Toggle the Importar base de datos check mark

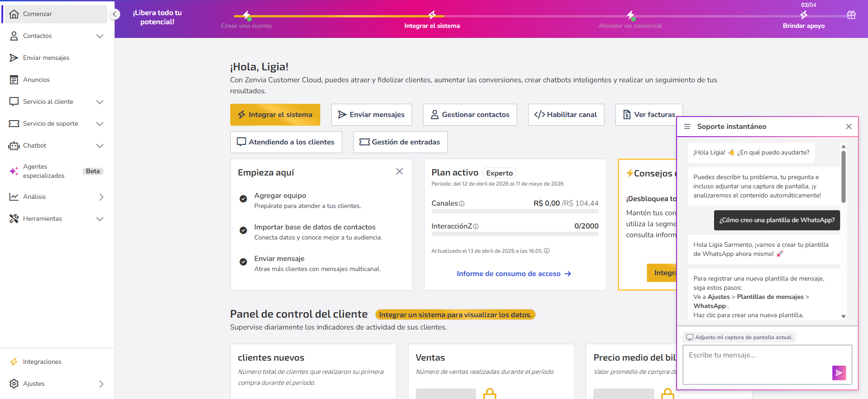[243, 230]
